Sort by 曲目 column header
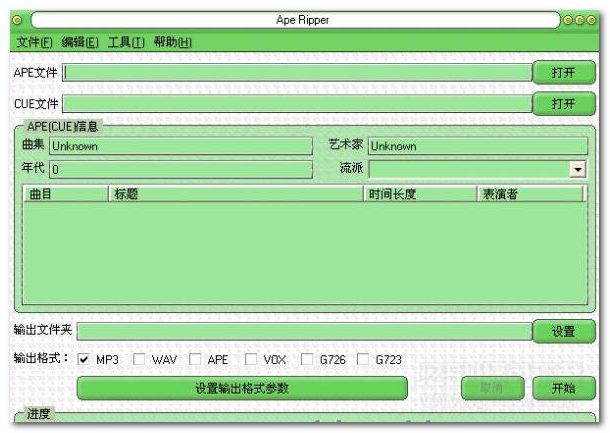The width and height of the screenshot is (610, 433). (66, 194)
